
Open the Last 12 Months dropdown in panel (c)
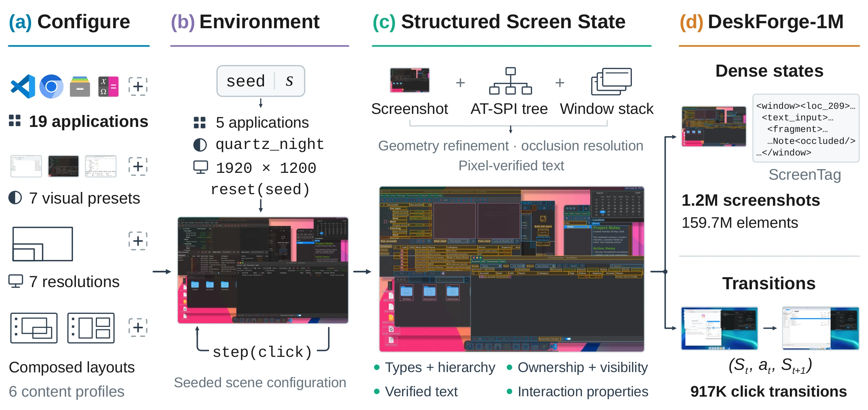pos(503,241)
